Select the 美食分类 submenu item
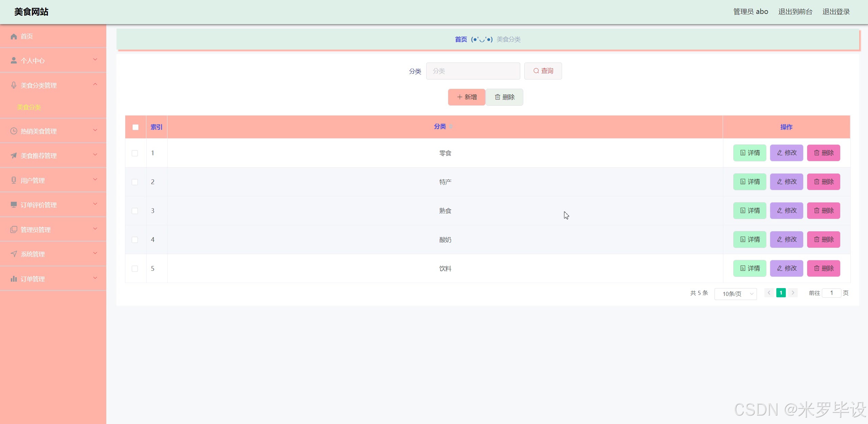Image resolution: width=868 pixels, height=424 pixels. 29,107
